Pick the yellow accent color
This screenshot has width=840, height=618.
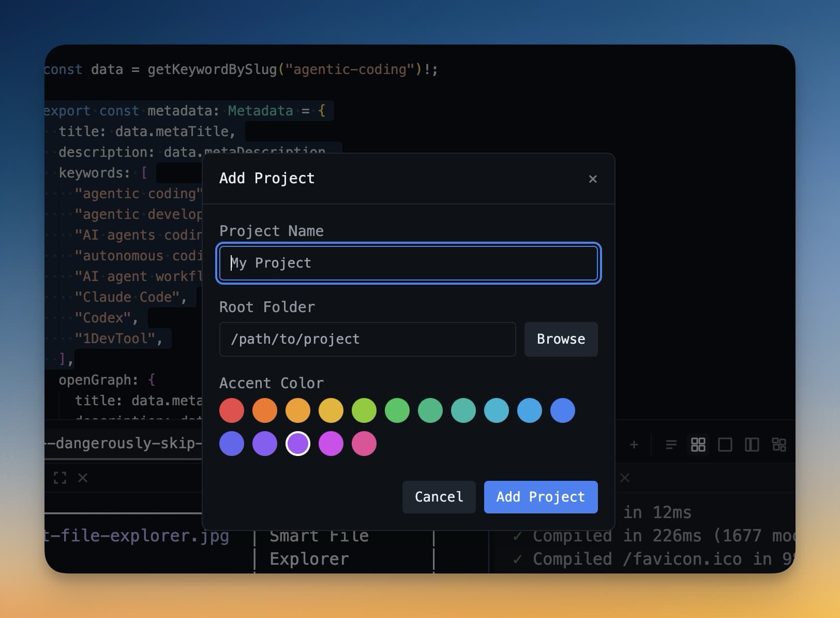pos(331,410)
